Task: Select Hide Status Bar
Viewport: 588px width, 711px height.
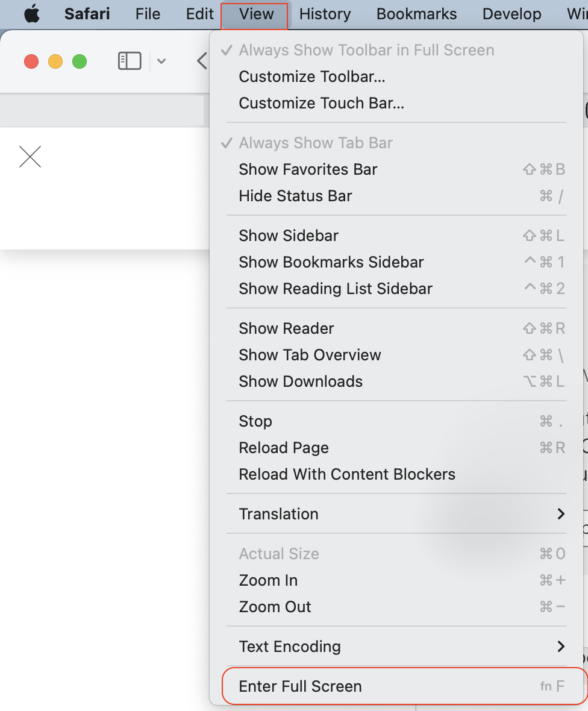Action: tap(396, 196)
